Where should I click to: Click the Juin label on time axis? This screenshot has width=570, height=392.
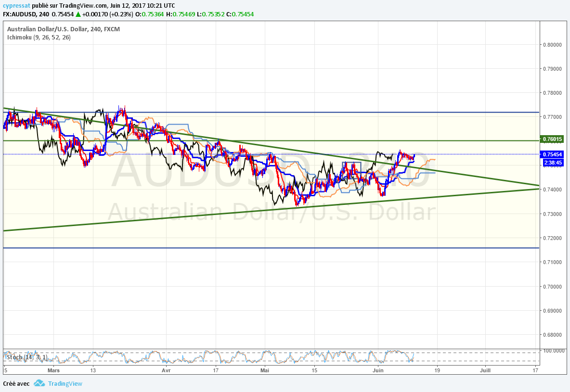[378, 370]
